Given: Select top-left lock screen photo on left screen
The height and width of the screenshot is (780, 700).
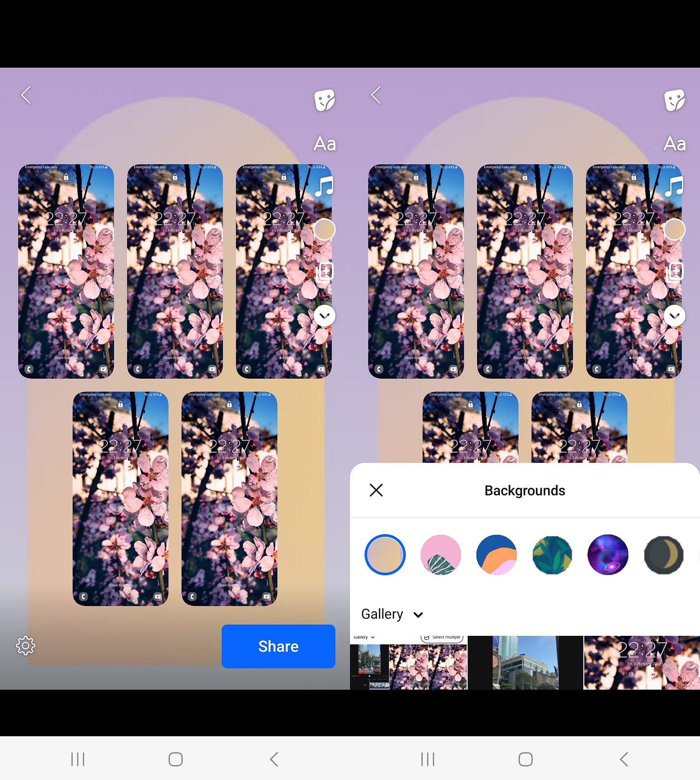Looking at the screenshot, I should click(x=66, y=271).
